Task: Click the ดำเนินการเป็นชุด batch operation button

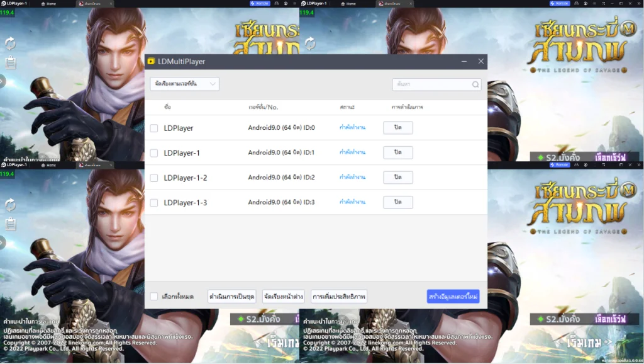Action: pos(231,297)
